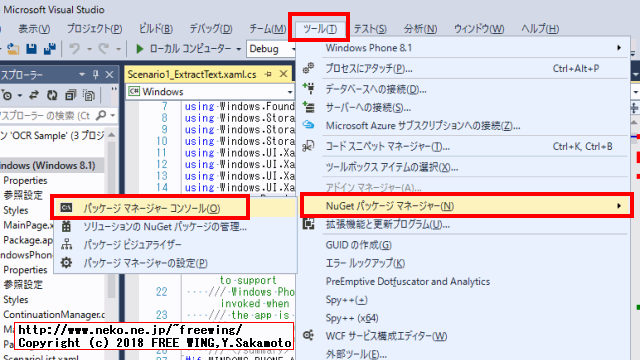Click the Save All toolbar icon
The width and height of the screenshot is (640, 360).
point(50,49)
